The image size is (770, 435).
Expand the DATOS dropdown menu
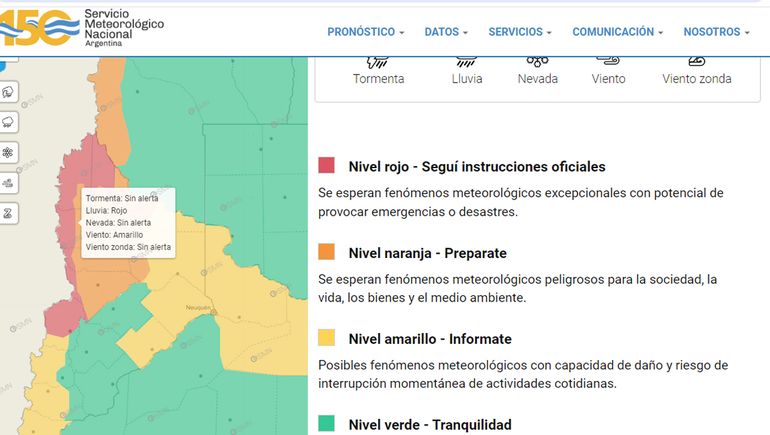[x=447, y=32]
